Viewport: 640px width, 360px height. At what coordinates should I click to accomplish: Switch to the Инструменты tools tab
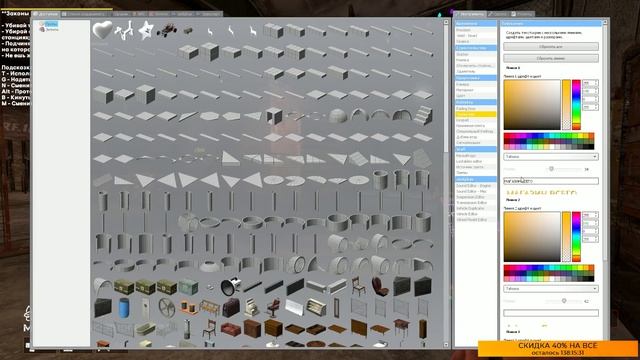pos(470,14)
